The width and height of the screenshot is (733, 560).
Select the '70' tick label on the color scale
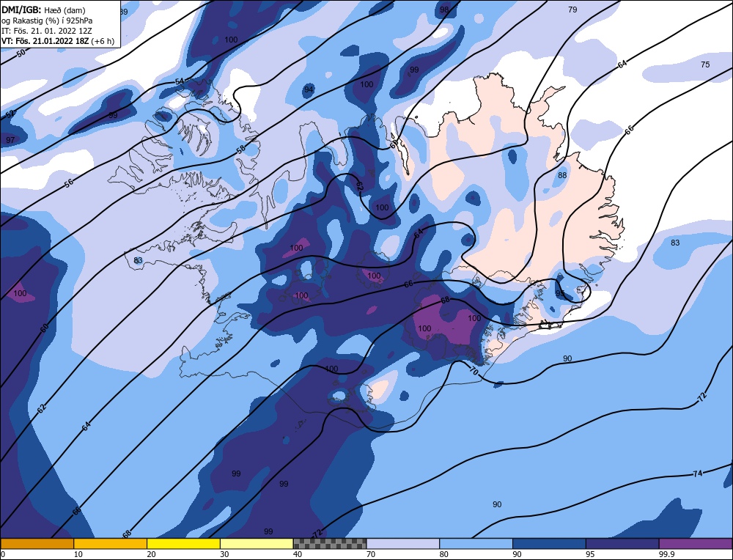click(x=371, y=554)
